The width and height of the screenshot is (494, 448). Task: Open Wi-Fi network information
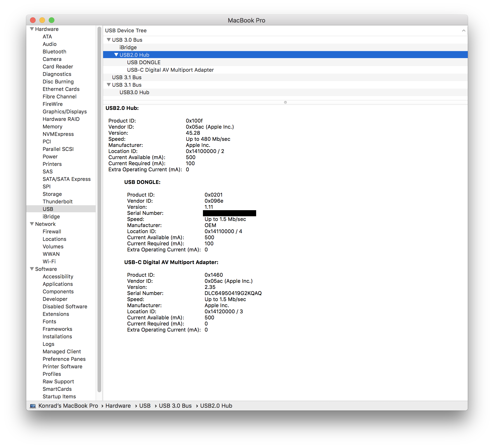click(x=49, y=261)
